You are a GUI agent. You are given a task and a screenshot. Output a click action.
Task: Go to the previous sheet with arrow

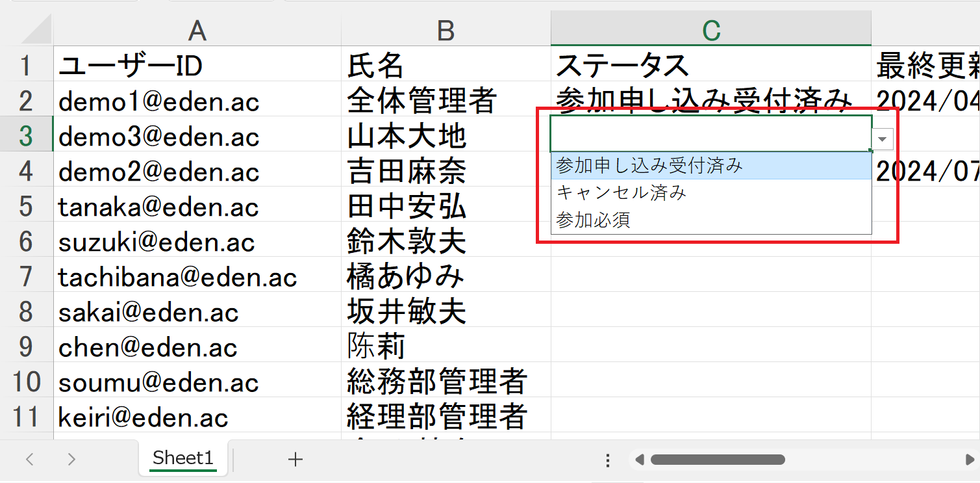pos(30,460)
